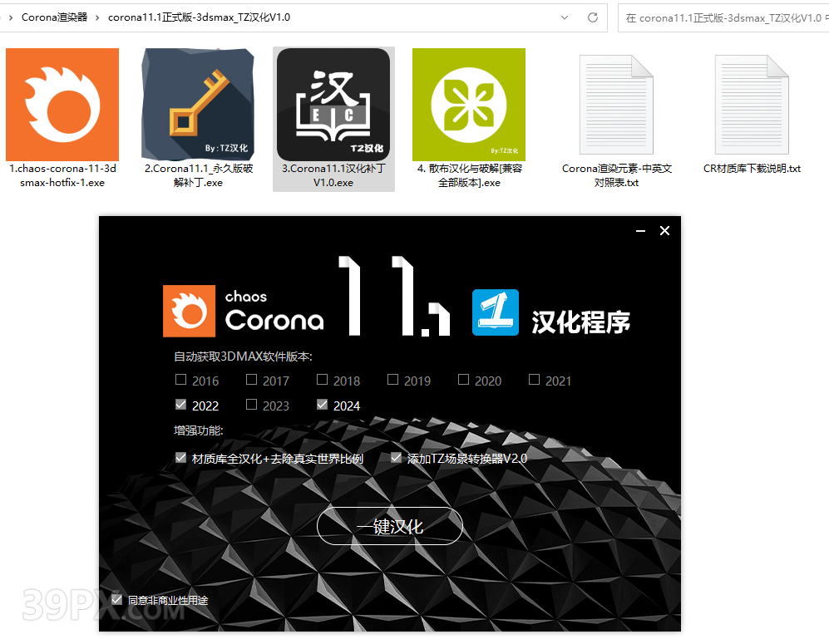Select Corona渲染元素-中英文对照表.txt file icon
The height and width of the screenshot is (644, 829).
click(x=616, y=105)
